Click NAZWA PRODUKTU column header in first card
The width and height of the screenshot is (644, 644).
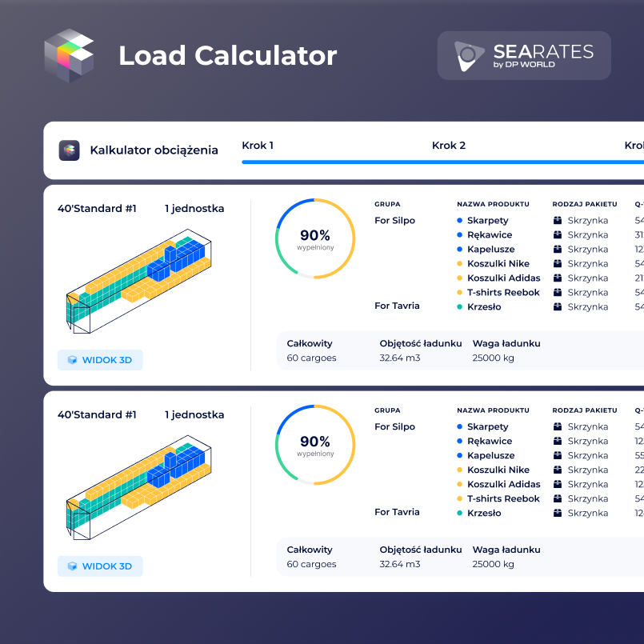click(x=493, y=204)
